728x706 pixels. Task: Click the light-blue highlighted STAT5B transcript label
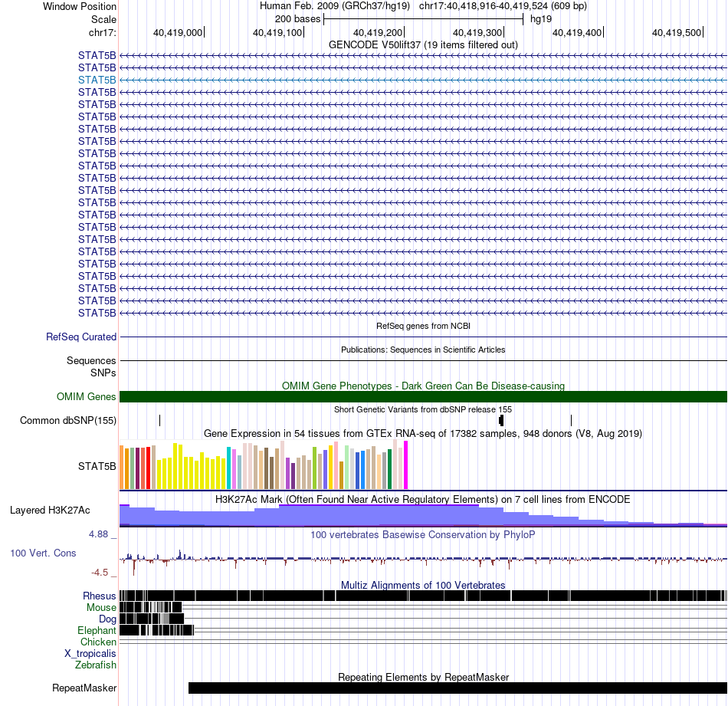coord(97,80)
